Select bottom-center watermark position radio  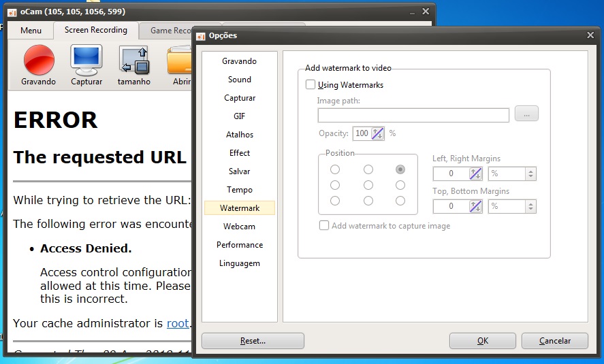pos(368,201)
